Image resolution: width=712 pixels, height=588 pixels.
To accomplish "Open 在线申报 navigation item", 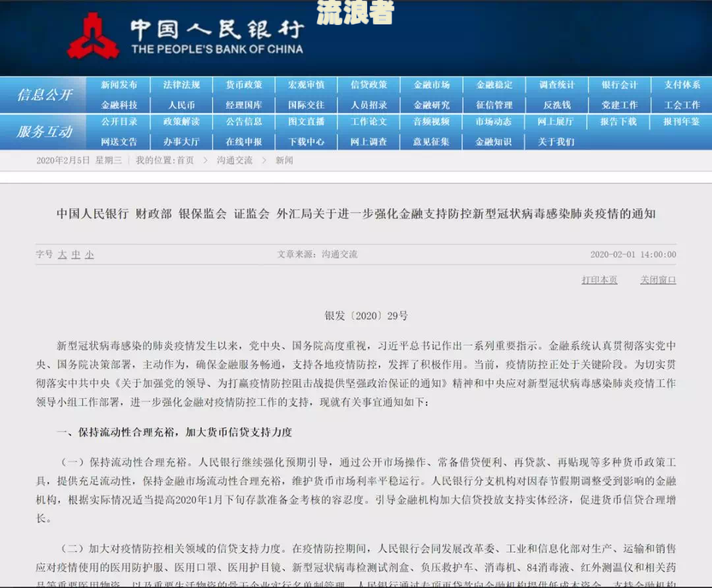I will click(245, 142).
